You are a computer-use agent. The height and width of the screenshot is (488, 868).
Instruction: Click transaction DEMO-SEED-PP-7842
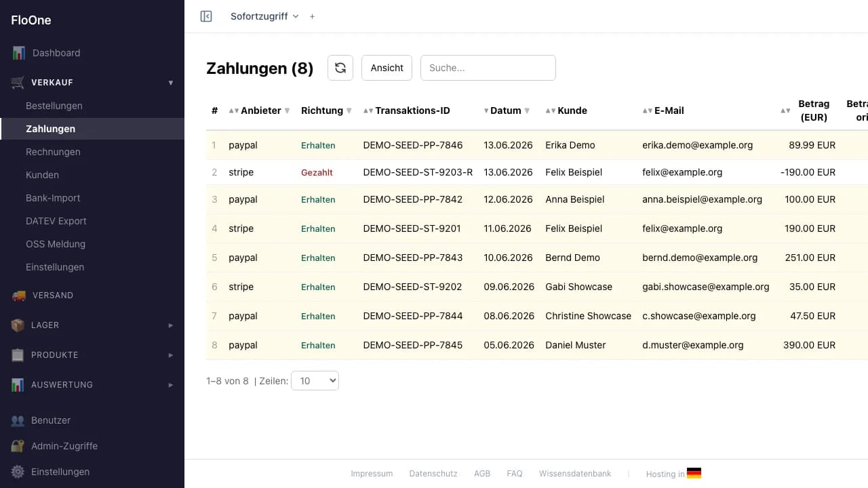pyautogui.click(x=413, y=199)
